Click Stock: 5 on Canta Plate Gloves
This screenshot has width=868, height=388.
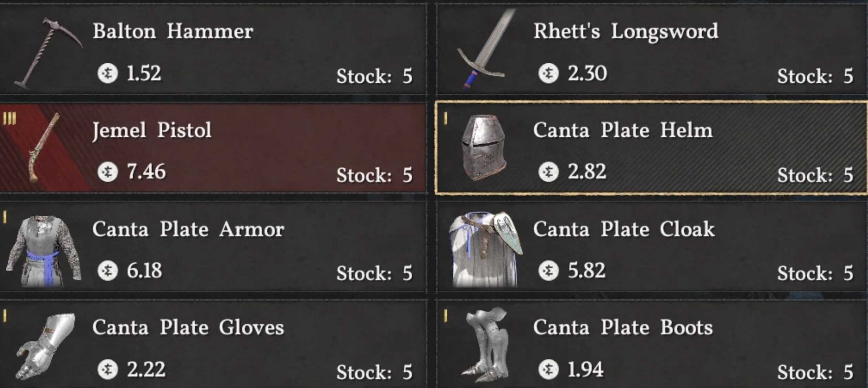pyautogui.click(x=374, y=372)
